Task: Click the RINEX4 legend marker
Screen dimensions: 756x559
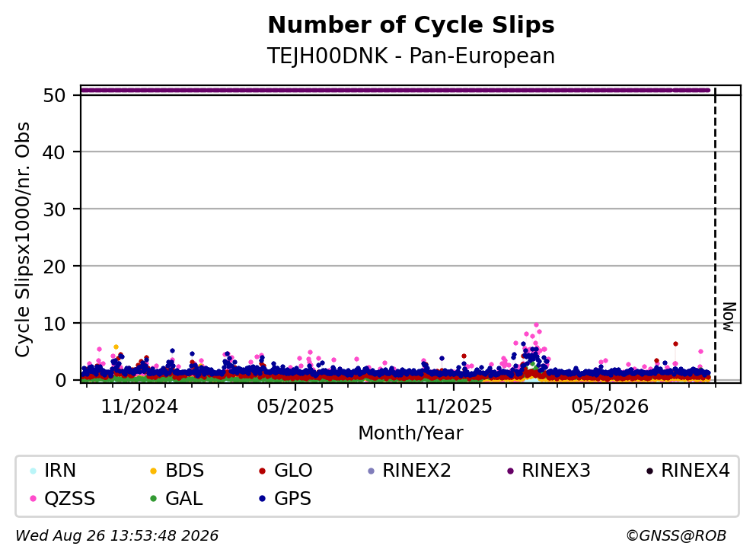Action: point(649,471)
